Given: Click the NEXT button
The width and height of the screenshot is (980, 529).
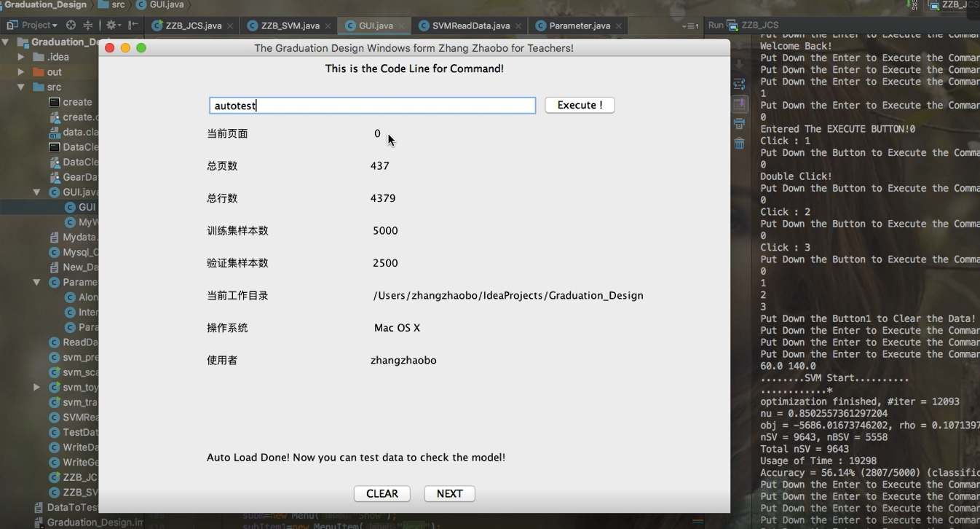Looking at the screenshot, I should point(449,493).
